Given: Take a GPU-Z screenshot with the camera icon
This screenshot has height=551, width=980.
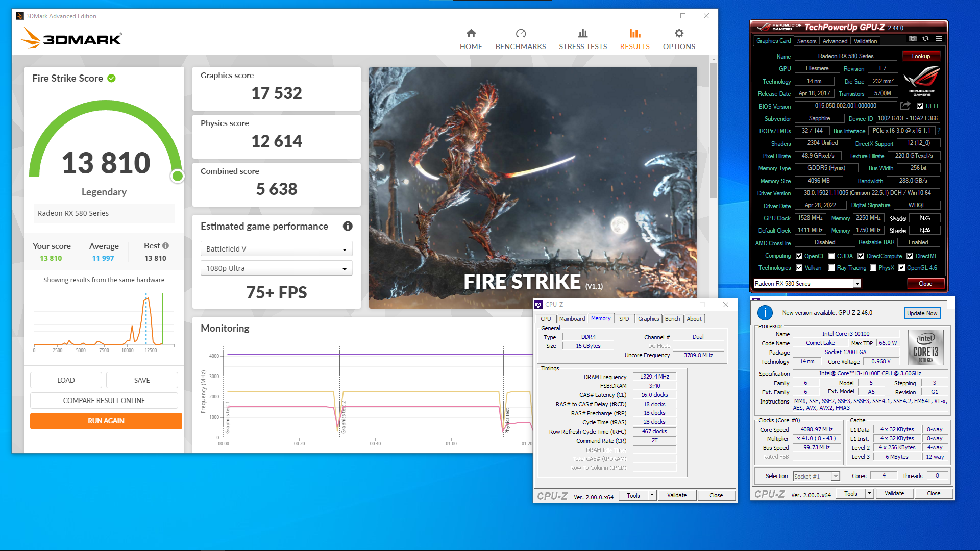Looking at the screenshot, I should point(913,39).
